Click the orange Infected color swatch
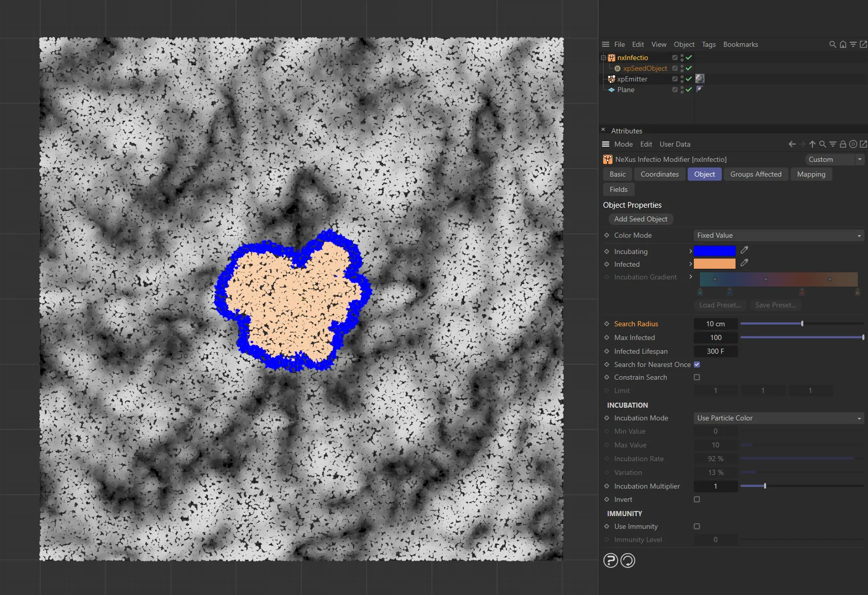 tap(714, 264)
